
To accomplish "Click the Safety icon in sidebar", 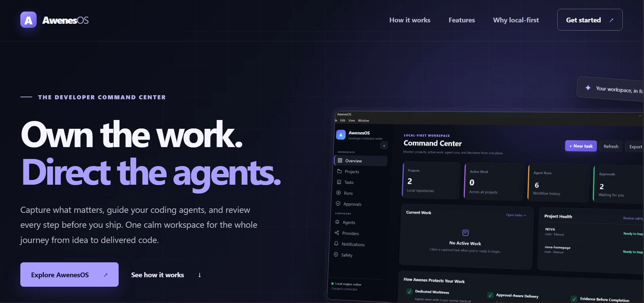I will [x=336, y=255].
